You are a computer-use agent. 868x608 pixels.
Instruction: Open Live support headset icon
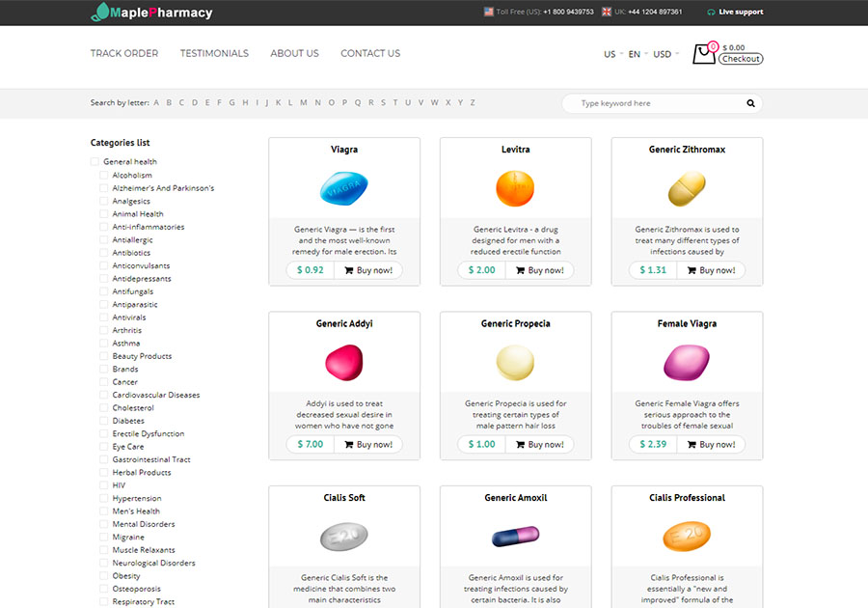pyautogui.click(x=711, y=13)
